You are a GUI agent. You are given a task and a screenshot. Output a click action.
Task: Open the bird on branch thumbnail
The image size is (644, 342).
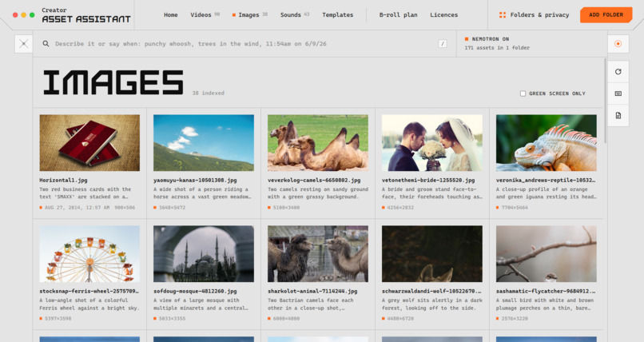click(x=547, y=253)
